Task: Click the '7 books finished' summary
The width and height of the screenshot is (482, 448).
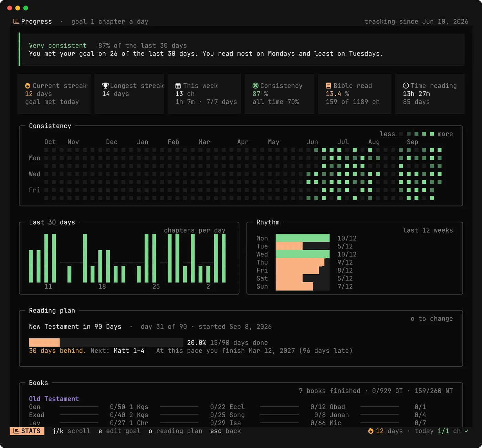Action: coord(329,391)
